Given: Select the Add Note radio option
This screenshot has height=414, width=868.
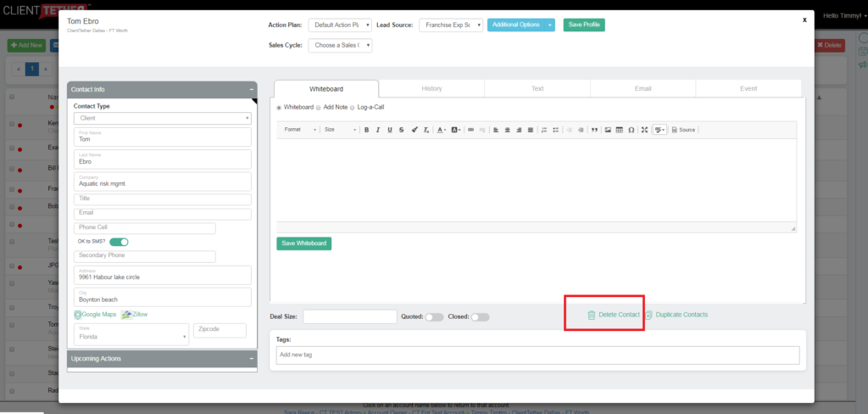Looking at the screenshot, I should (319, 108).
